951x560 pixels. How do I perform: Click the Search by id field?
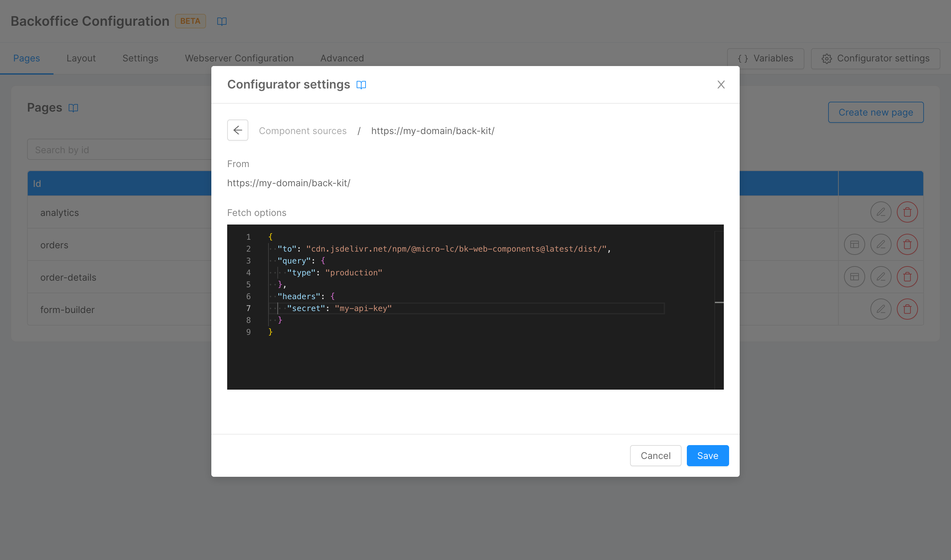point(113,150)
